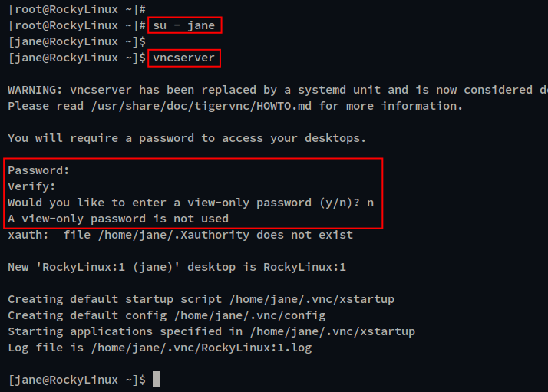Click the /home/jane/.vnc/config path
This screenshot has width=548, height=392.
250,315
